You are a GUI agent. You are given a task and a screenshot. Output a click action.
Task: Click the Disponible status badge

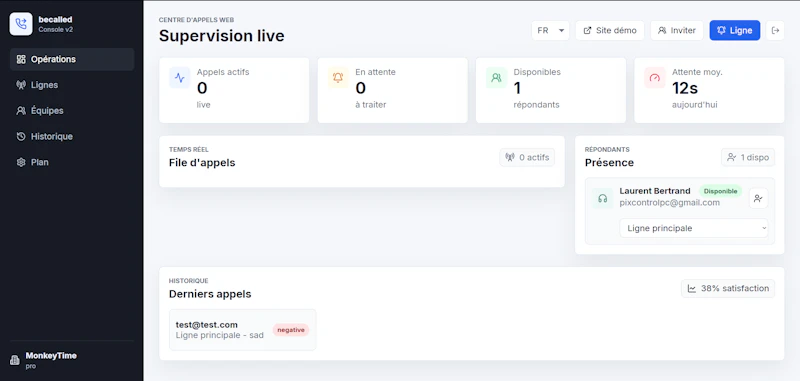click(x=720, y=191)
